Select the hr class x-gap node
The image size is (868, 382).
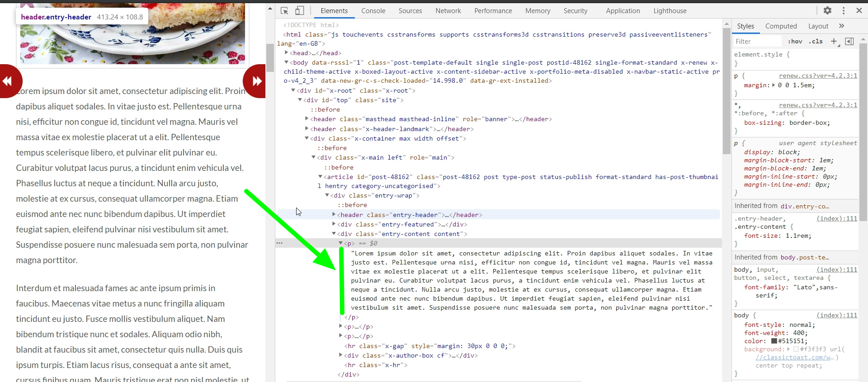click(x=430, y=346)
